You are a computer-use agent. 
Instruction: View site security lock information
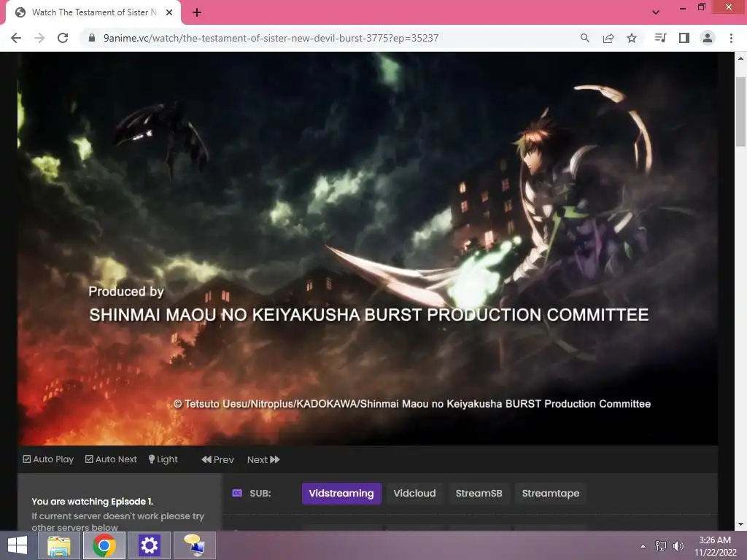[92, 38]
